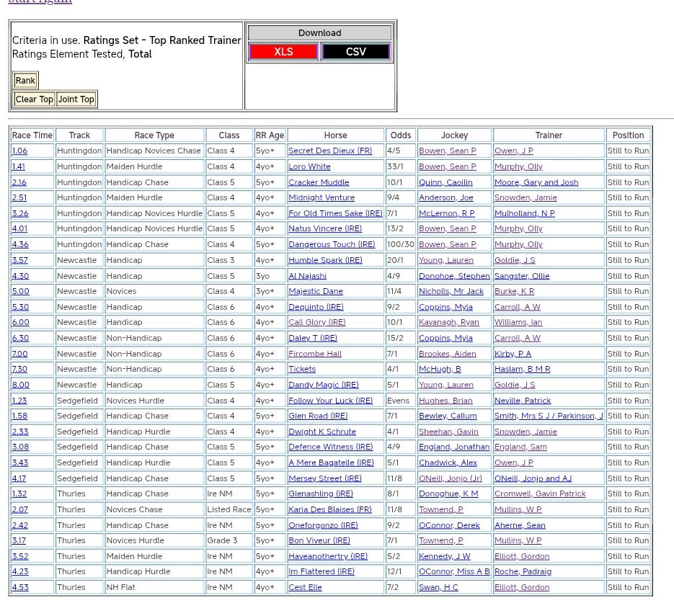Click jockey OConnor, Miss A B
The image size is (674, 616).
(x=454, y=572)
